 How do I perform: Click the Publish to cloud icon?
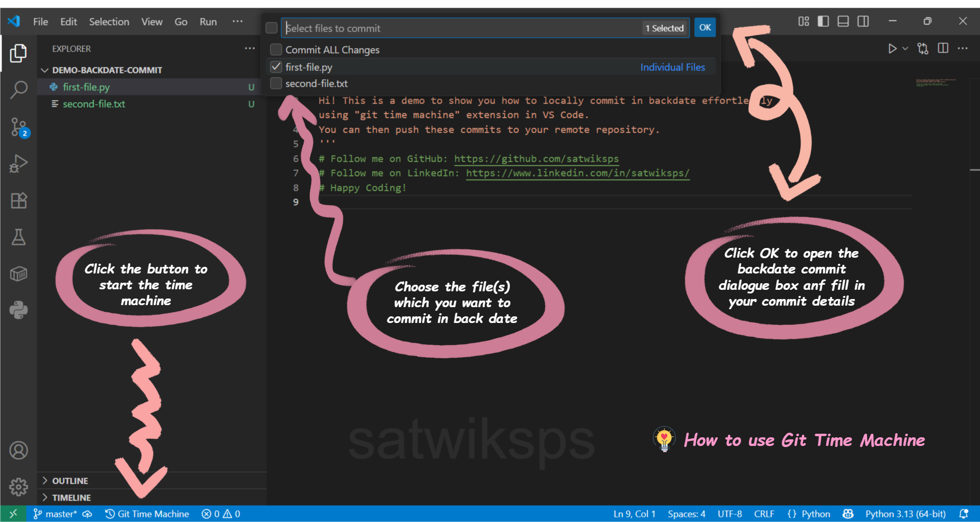[x=88, y=514]
